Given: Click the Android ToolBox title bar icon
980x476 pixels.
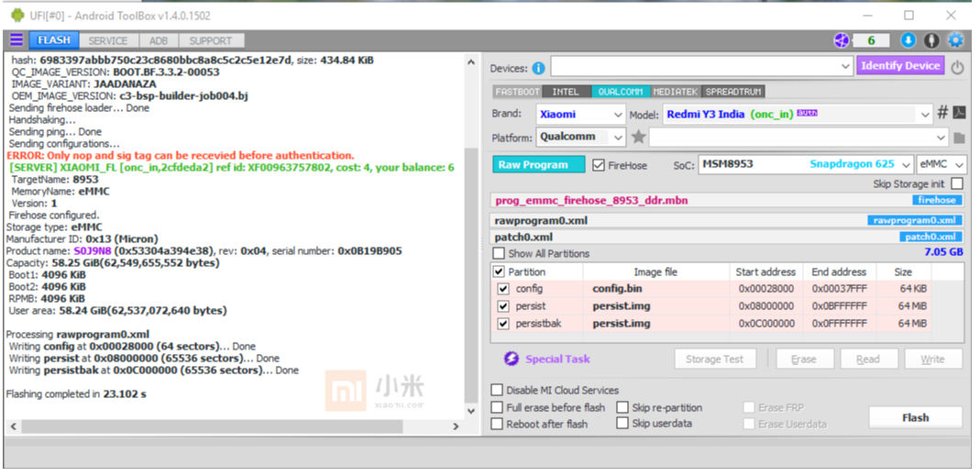Looking at the screenshot, I should point(17,15).
